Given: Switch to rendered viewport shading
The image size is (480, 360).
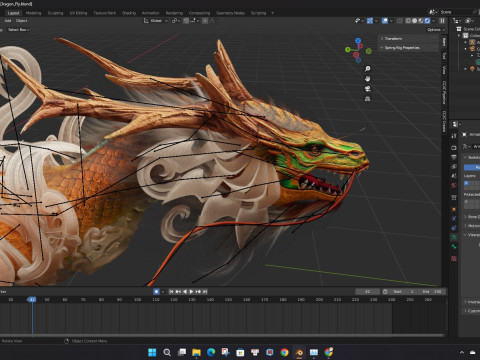Looking at the screenshot, I should (427, 21).
